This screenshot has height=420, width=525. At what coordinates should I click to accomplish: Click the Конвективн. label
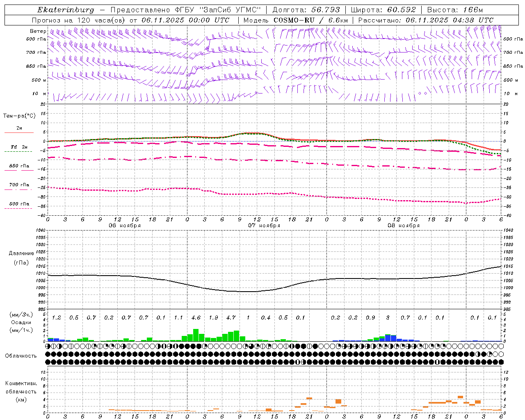tap(21, 383)
